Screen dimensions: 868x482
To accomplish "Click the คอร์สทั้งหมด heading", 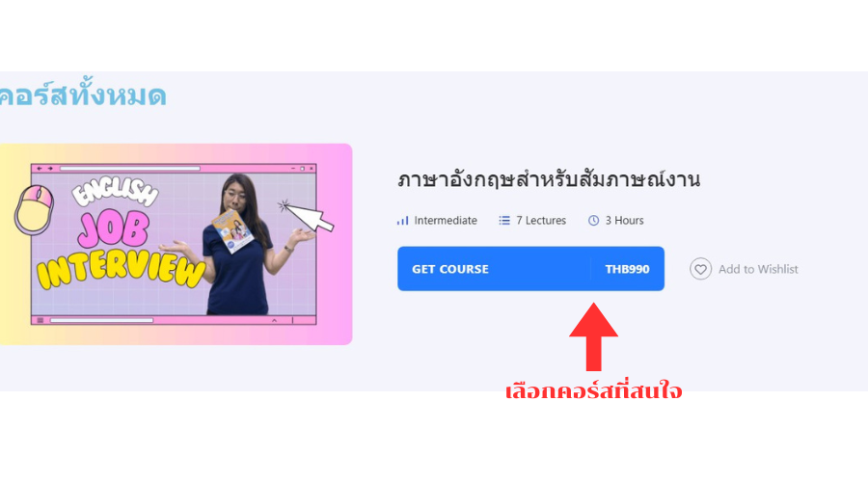I will (83, 93).
